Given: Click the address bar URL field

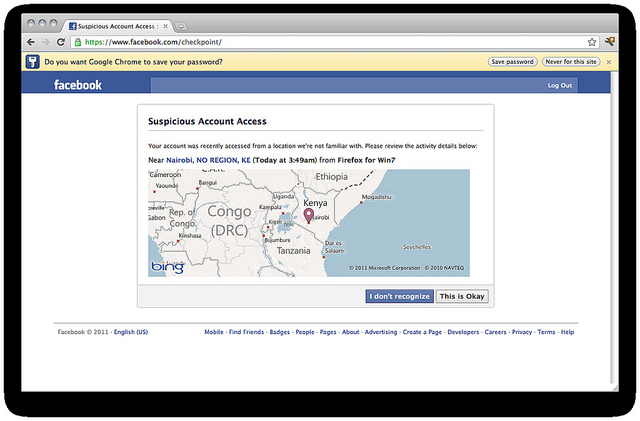Looking at the screenshot, I should (335, 42).
